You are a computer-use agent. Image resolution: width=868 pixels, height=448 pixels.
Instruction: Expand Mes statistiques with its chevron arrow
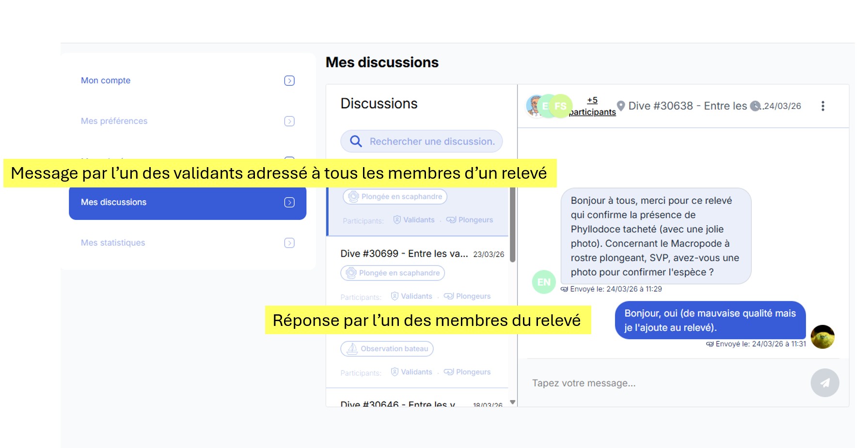coord(289,243)
